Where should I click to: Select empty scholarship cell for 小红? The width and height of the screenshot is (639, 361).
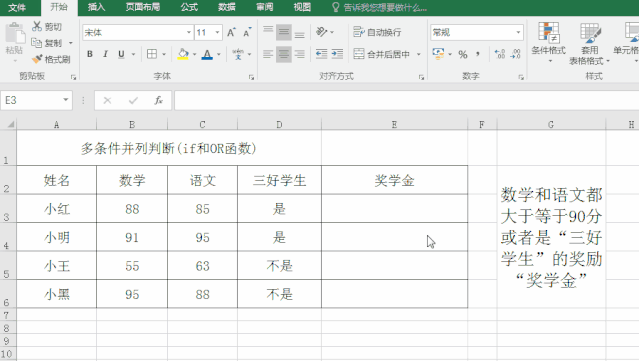pyautogui.click(x=394, y=208)
